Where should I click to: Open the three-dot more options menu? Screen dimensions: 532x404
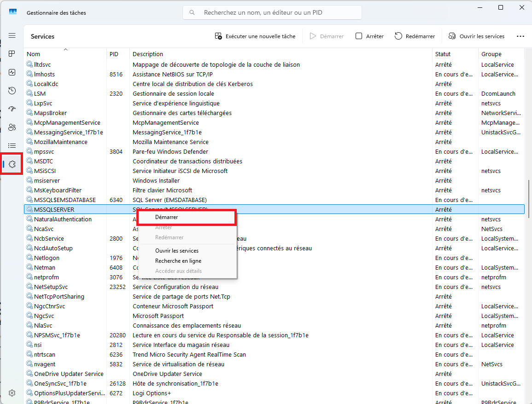tap(520, 36)
